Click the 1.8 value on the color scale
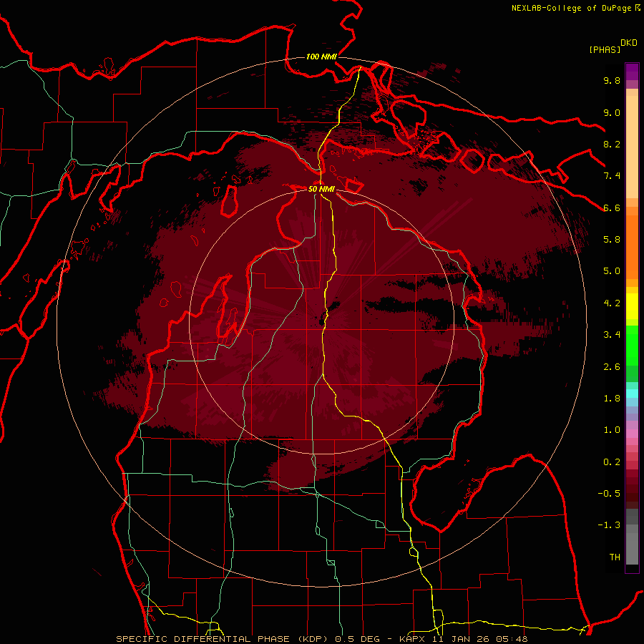The height and width of the screenshot is (644, 644). [x=612, y=399]
